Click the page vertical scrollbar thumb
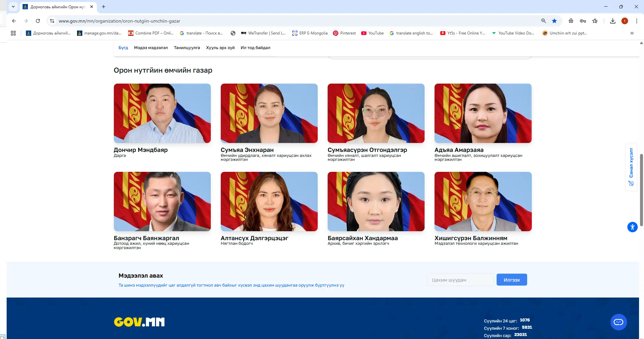The height and width of the screenshot is (339, 644). click(x=641, y=189)
